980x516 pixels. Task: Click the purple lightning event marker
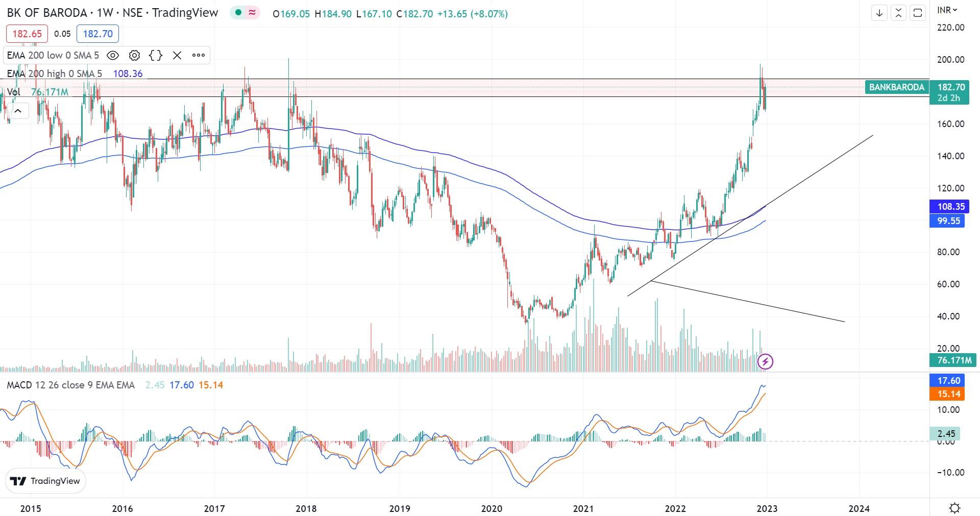tap(765, 362)
